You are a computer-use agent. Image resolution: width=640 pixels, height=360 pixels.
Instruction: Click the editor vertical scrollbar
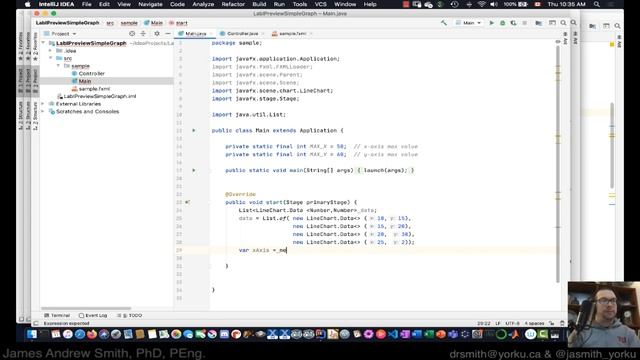(558, 163)
